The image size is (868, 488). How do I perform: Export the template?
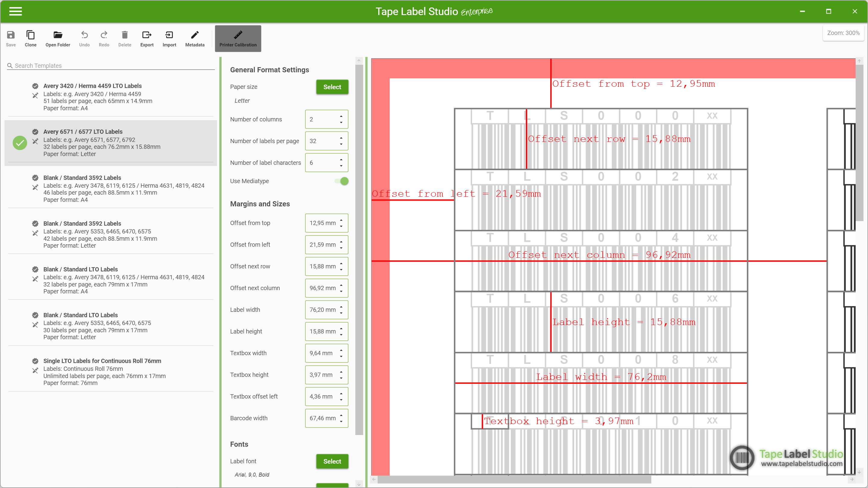pos(146,38)
